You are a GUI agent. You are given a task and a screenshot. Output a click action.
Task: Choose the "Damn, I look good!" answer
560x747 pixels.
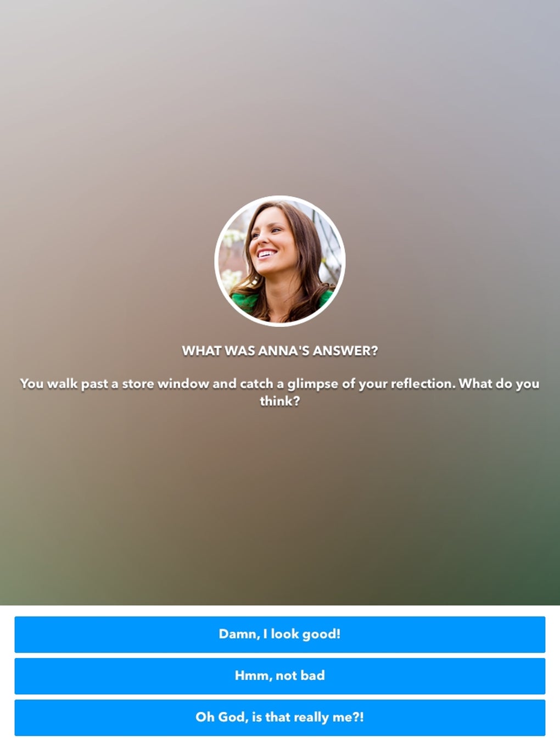pyautogui.click(x=279, y=634)
